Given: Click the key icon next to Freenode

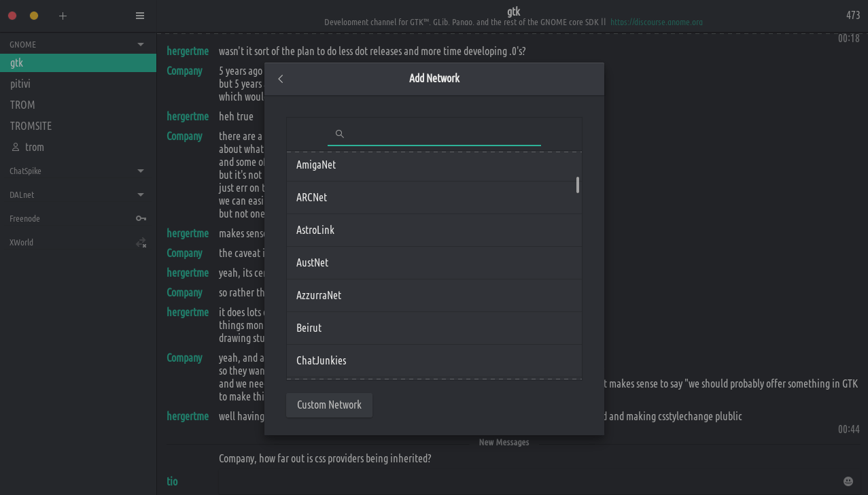Looking at the screenshot, I should (141, 218).
